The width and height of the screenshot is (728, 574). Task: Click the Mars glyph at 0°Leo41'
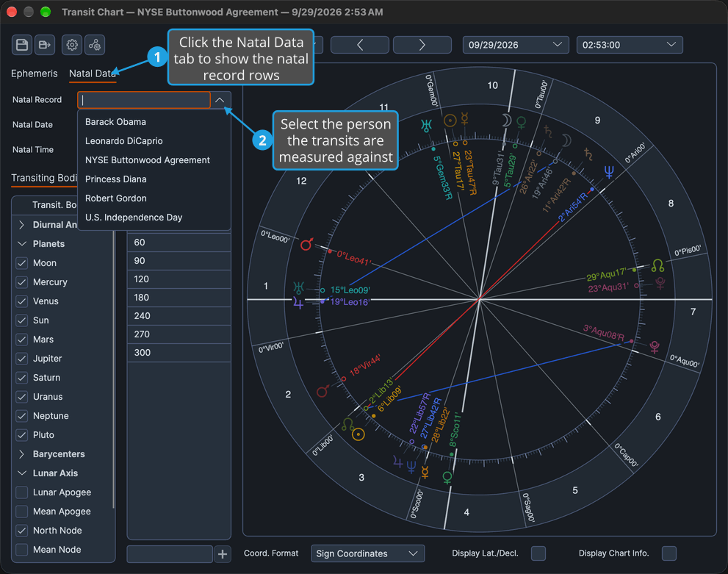(x=306, y=244)
